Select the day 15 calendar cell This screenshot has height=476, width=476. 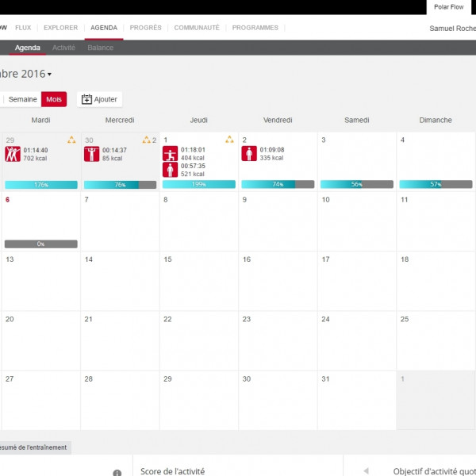pyautogui.click(x=199, y=282)
